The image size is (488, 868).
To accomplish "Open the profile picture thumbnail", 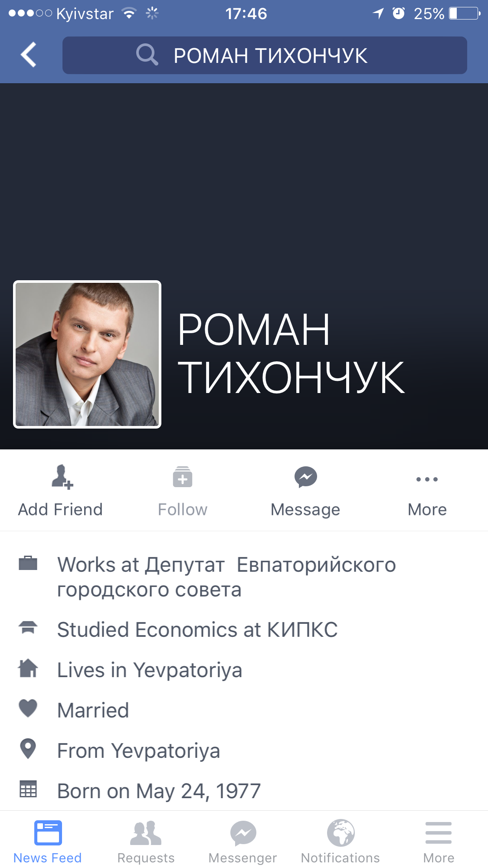I will (87, 354).
